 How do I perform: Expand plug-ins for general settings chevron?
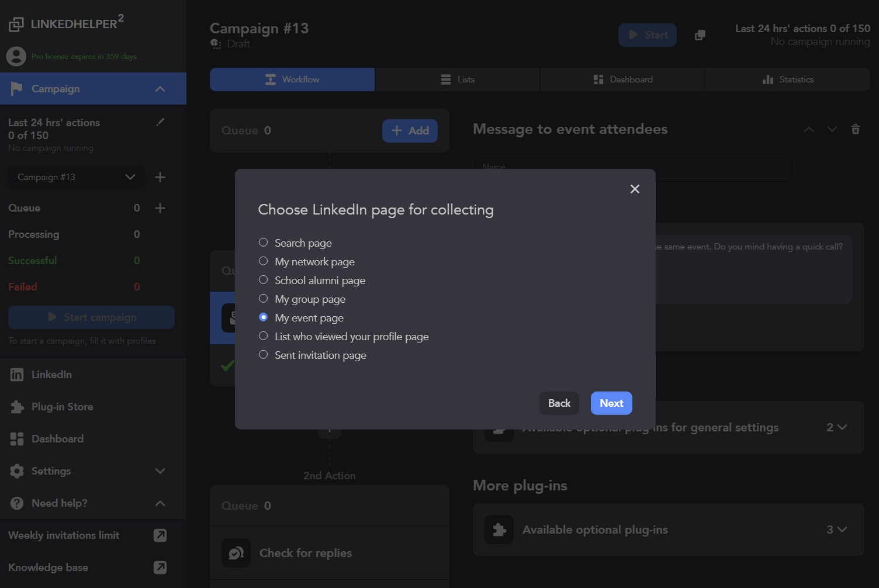pyautogui.click(x=842, y=427)
